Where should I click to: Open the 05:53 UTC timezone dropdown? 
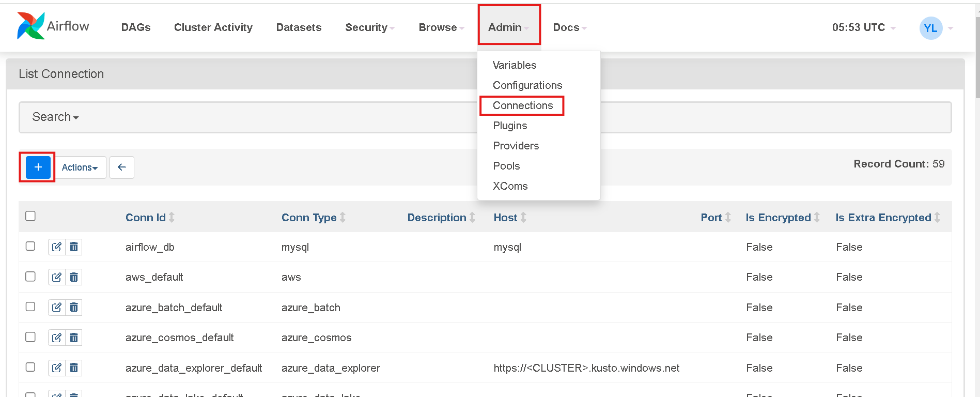tap(864, 27)
